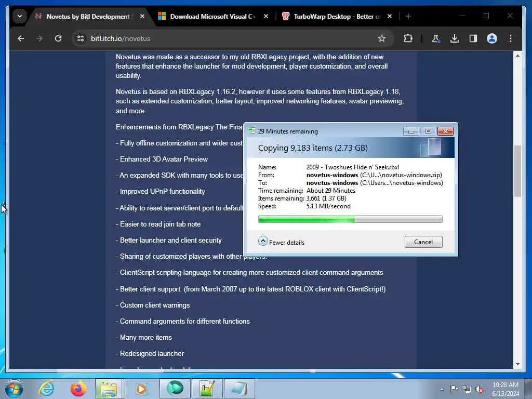532x399 pixels.
Task: Open Notepad++ from the taskbar
Action: (x=207, y=389)
